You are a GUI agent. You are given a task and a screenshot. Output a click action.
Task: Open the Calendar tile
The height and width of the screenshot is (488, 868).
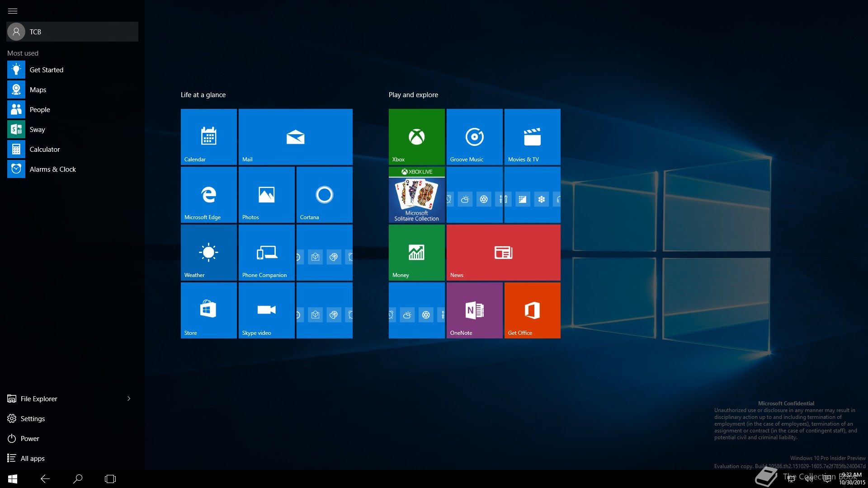pos(208,136)
